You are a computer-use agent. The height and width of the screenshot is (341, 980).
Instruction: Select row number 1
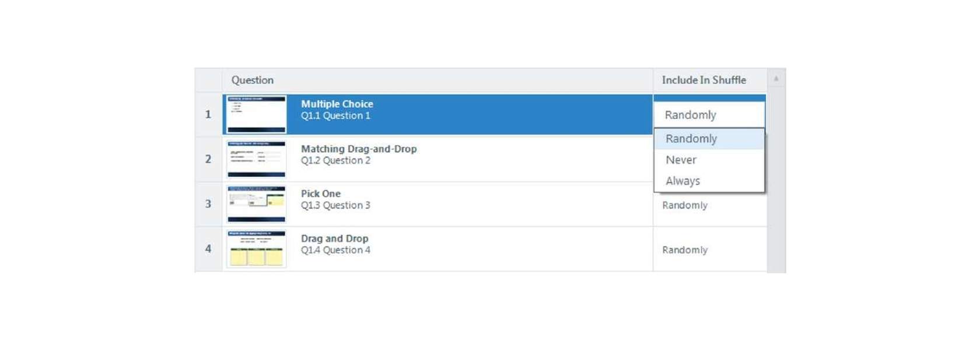pos(208,114)
